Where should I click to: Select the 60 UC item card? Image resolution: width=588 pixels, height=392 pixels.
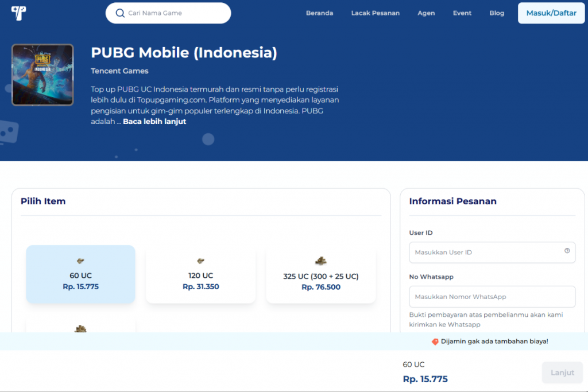click(x=80, y=274)
